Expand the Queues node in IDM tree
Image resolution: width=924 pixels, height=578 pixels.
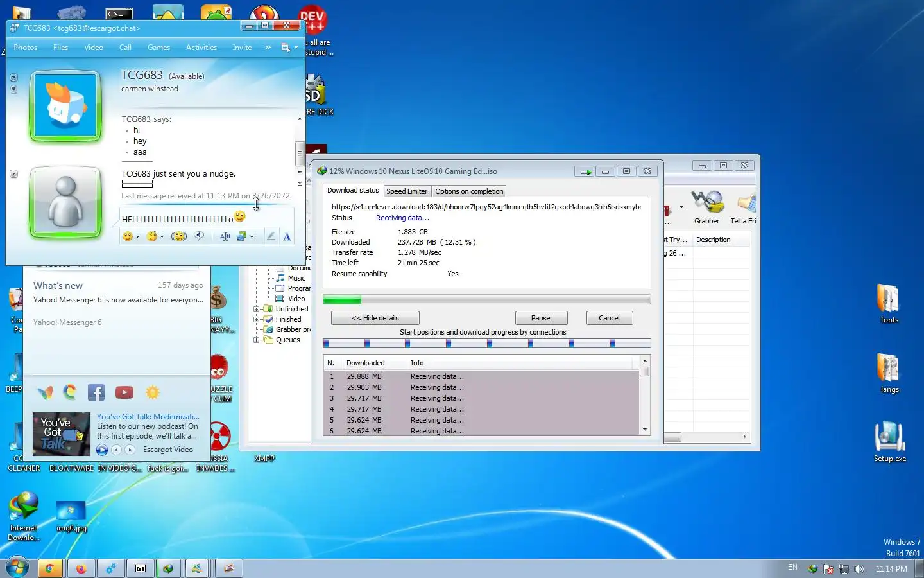click(257, 340)
